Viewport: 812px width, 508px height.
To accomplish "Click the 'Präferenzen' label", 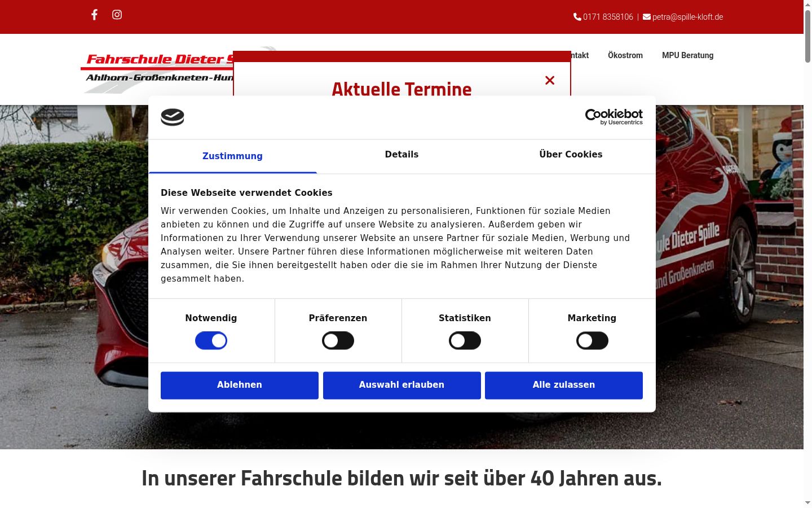I will pos(338,318).
